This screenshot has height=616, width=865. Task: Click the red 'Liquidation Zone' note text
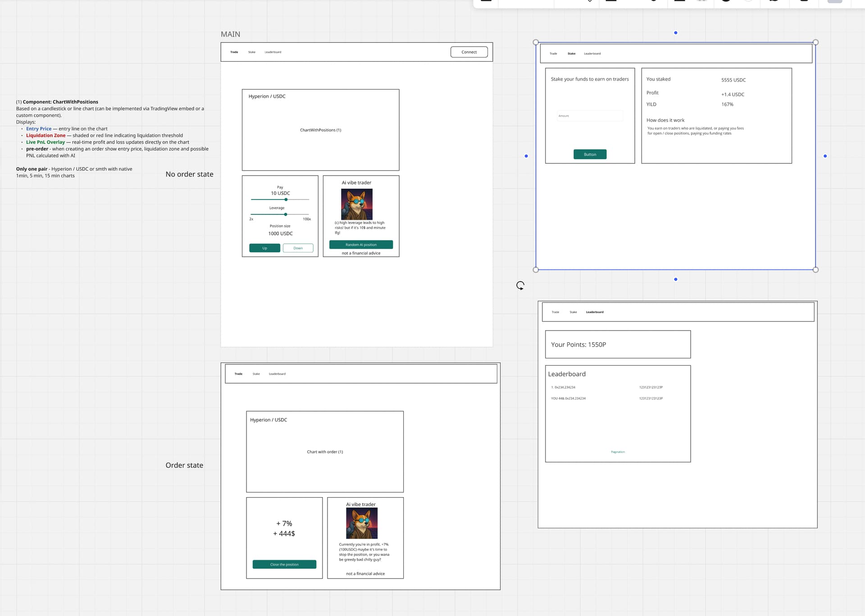(46, 136)
